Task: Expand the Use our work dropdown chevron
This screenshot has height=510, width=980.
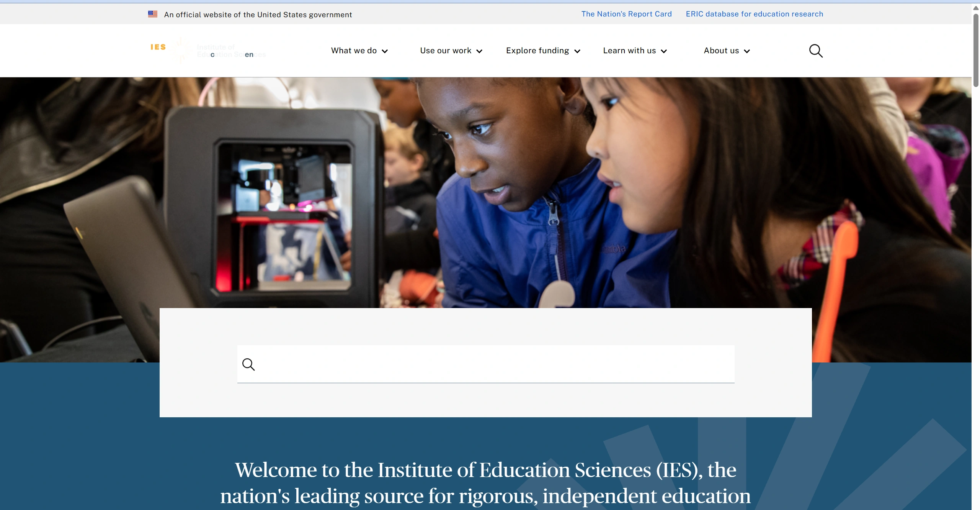Action: point(479,51)
